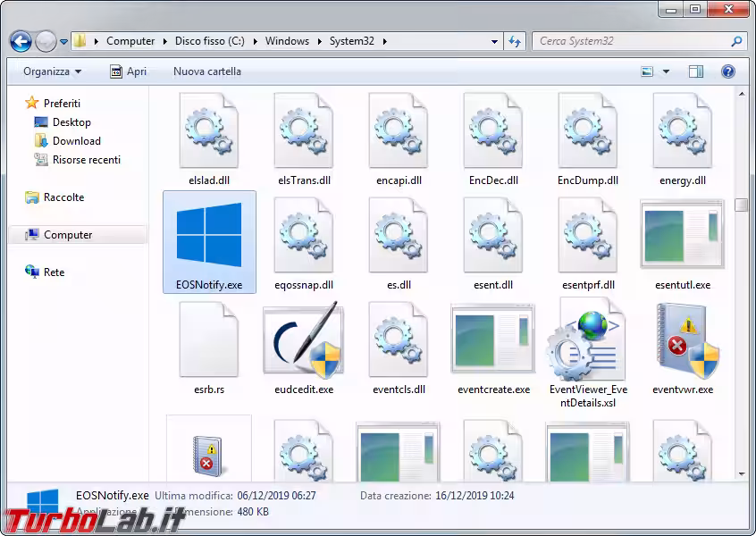
Task: Click the Windows breadcrumb in address bar
Action: [287, 41]
